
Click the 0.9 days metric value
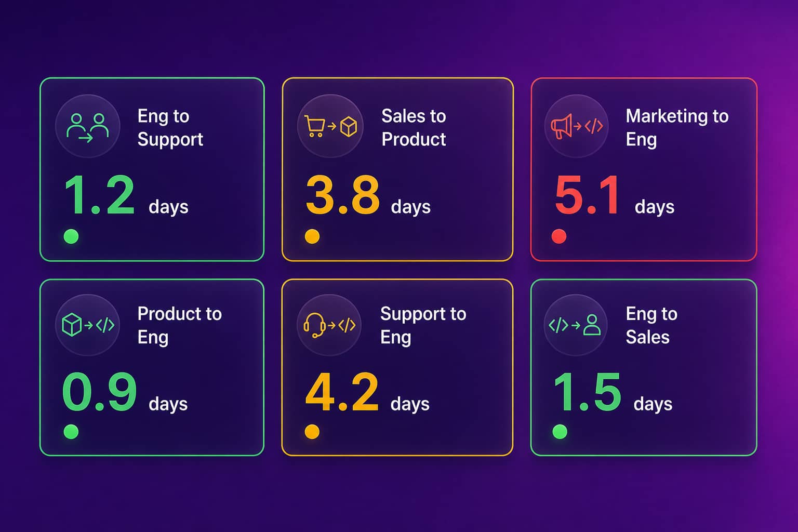125,392
